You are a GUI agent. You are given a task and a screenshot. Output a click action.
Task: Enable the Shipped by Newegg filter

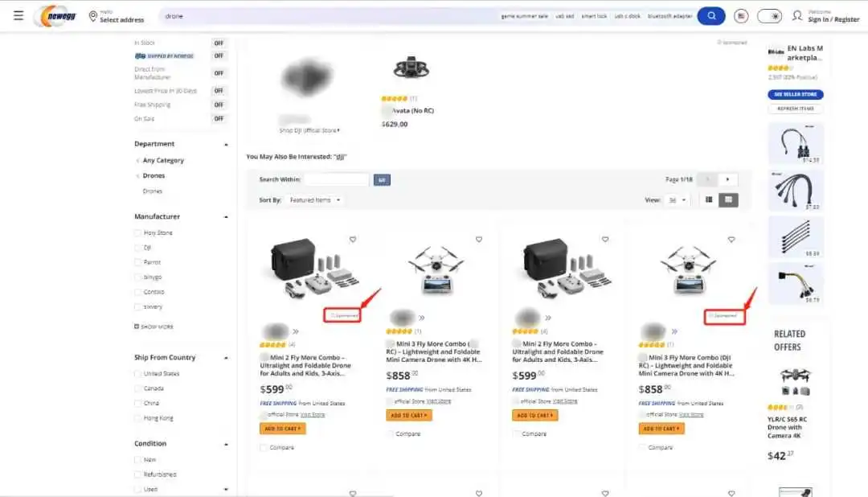[219, 56]
